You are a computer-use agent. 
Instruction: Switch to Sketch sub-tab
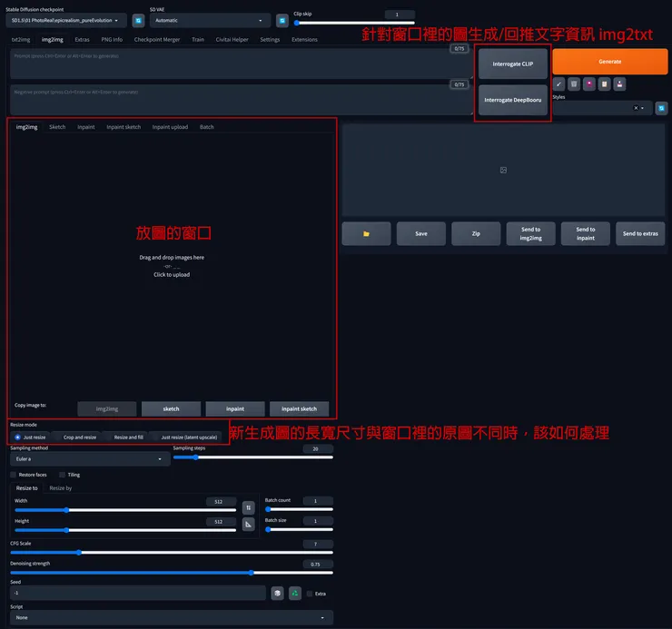(x=57, y=127)
